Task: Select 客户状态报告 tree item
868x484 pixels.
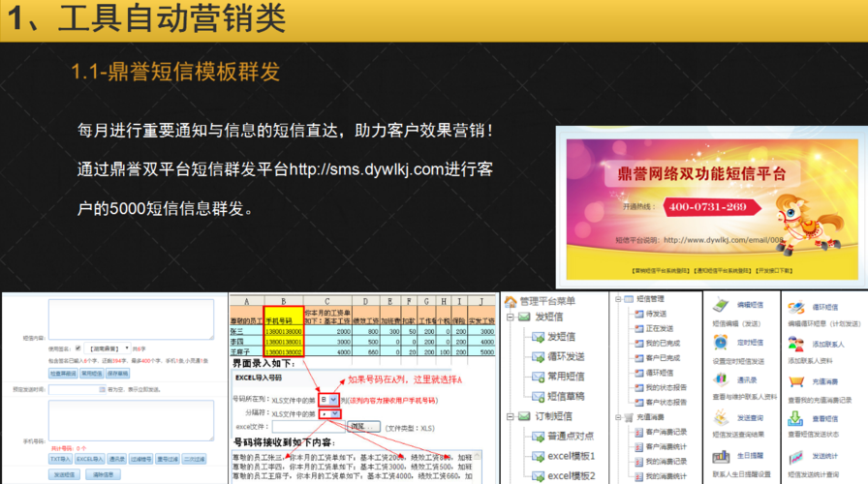Action: point(666,402)
